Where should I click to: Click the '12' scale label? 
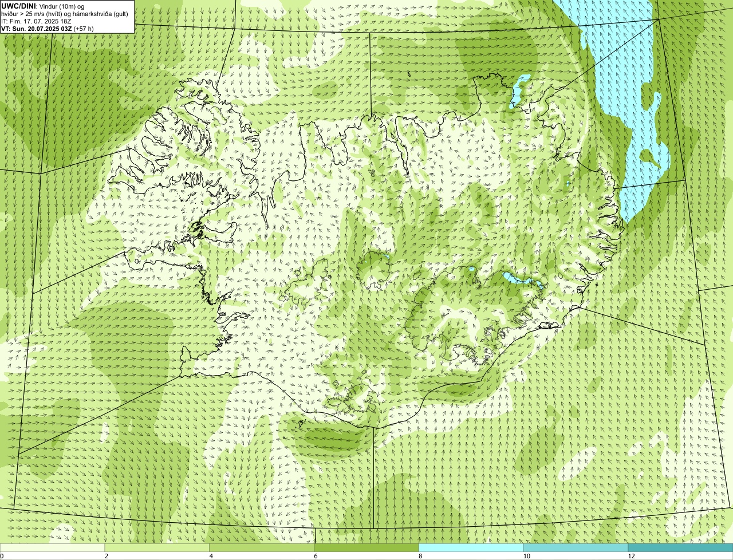(x=631, y=556)
